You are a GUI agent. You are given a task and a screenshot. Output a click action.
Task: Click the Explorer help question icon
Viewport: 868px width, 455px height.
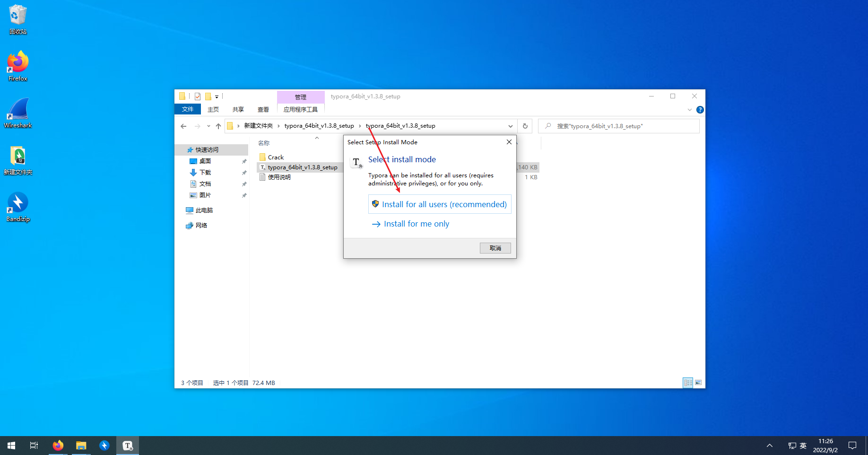(700, 110)
